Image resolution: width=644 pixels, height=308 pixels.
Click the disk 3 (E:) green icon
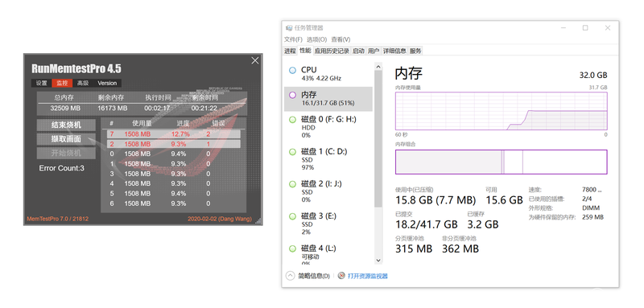292,216
